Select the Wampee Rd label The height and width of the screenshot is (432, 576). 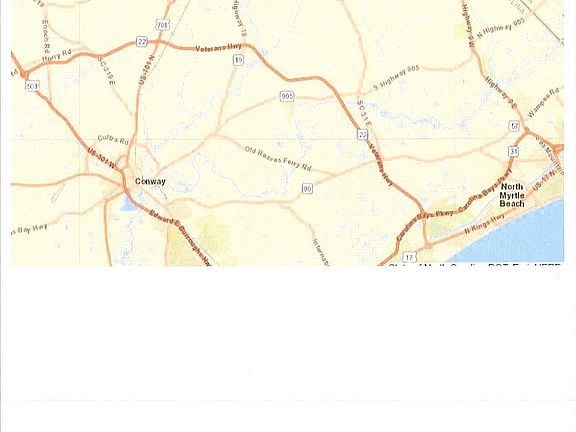(x=543, y=102)
